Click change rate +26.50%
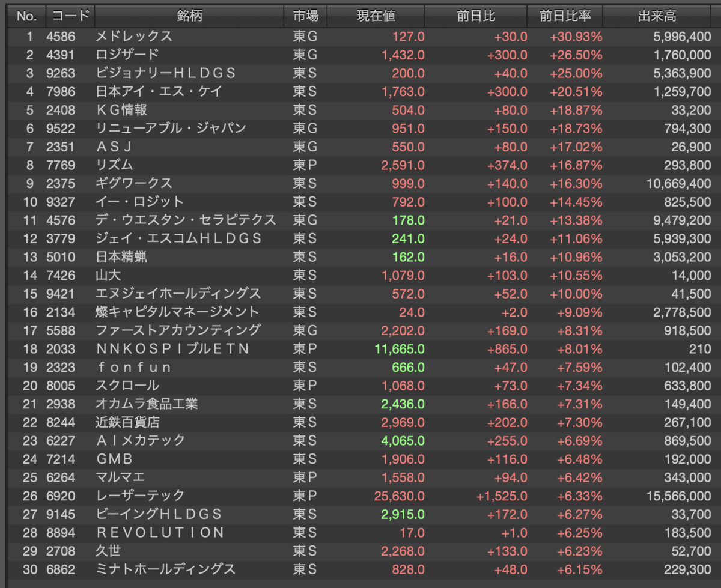Viewport: 721px width, 588px height. pyautogui.click(x=576, y=55)
